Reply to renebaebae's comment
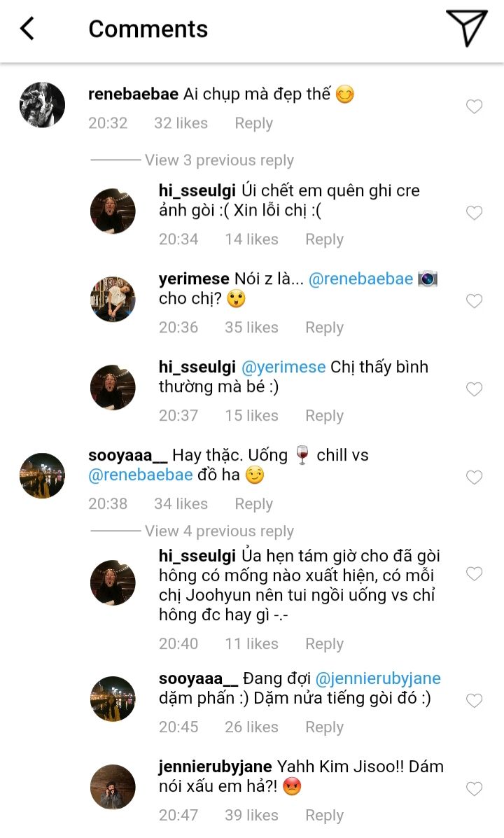This screenshot has height=838, width=504. 253,123
